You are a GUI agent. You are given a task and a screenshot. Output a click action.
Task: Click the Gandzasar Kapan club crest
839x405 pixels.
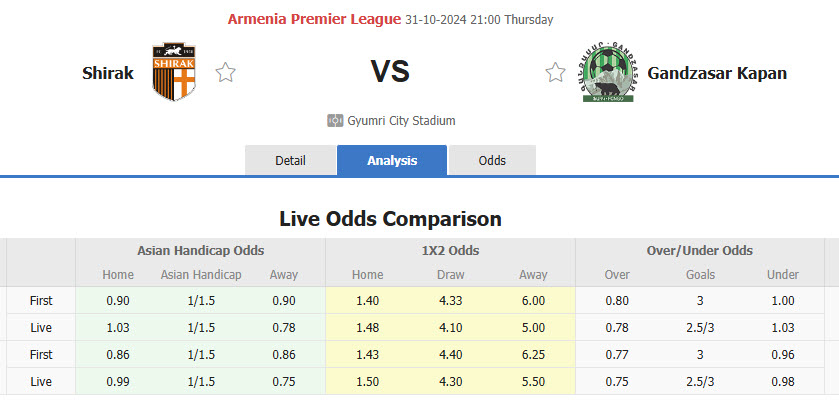(x=609, y=72)
